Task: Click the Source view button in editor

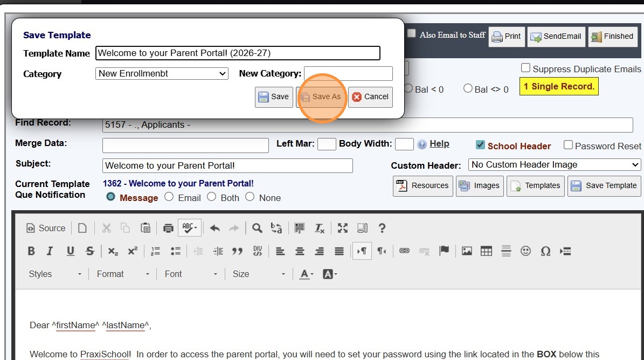Action: coord(46,228)
